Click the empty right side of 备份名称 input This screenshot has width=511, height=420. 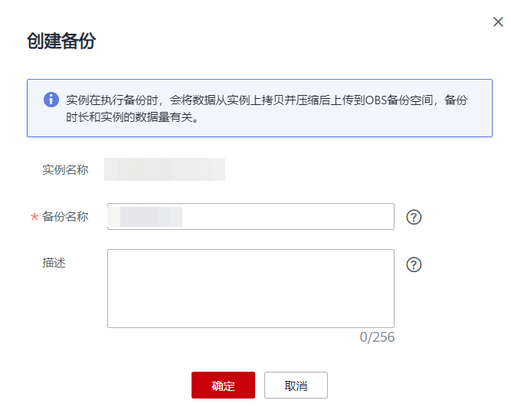tap(322, 217)
